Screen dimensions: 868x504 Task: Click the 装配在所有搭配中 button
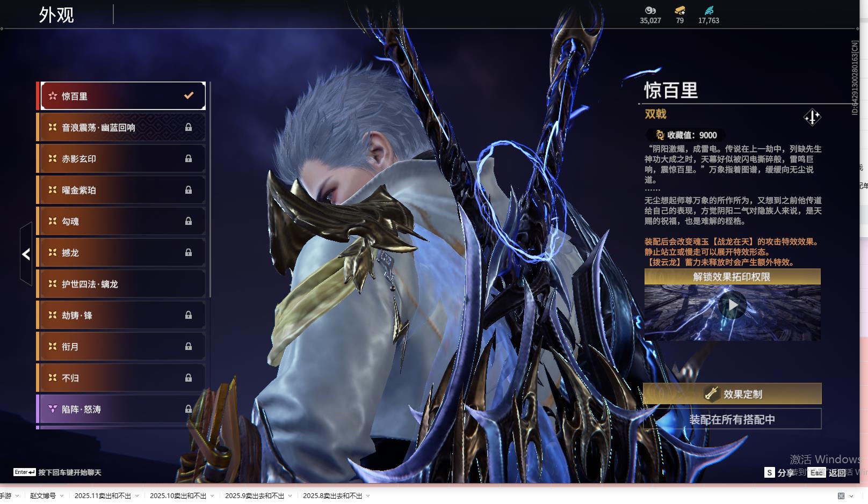click(732, 419)
